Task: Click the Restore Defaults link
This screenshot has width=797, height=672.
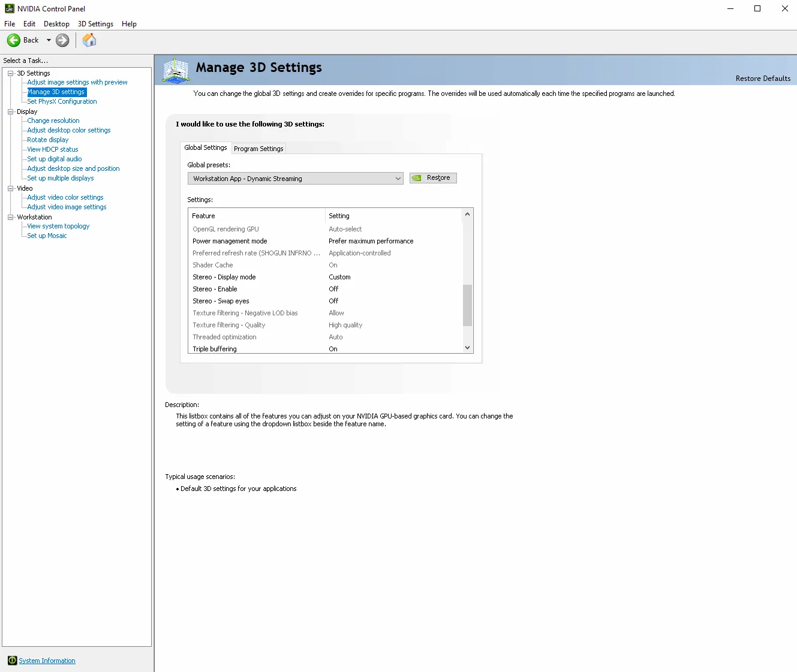Action: pyautogui.click(x=763, y=79)
